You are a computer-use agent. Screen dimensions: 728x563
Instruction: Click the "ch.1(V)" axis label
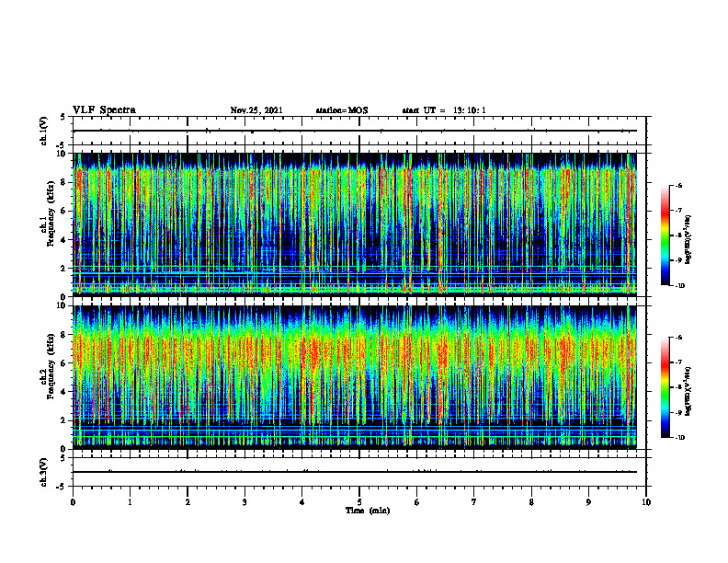[x=44, y=131]
